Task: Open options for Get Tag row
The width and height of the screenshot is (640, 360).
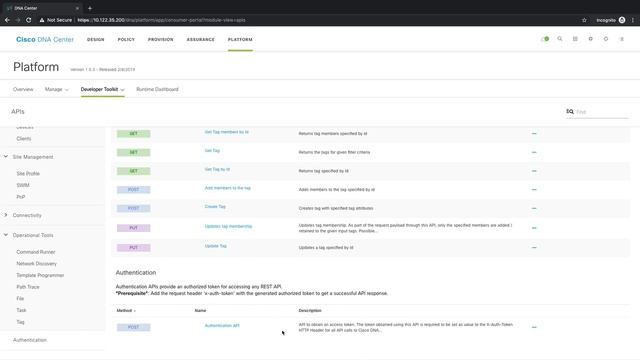Action: coord(534,152)
